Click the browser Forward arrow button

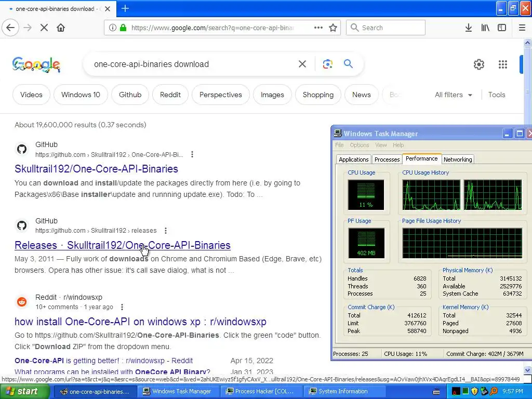(28, 28)
